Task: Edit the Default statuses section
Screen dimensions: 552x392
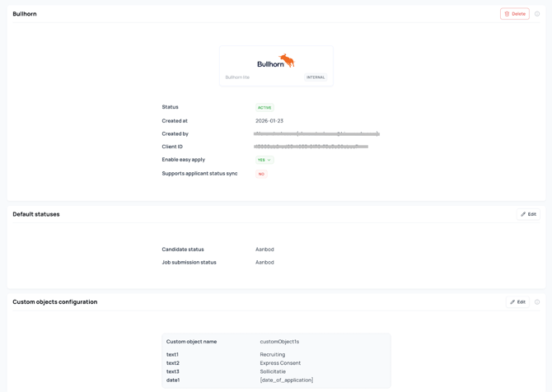Action: [528, 214]
